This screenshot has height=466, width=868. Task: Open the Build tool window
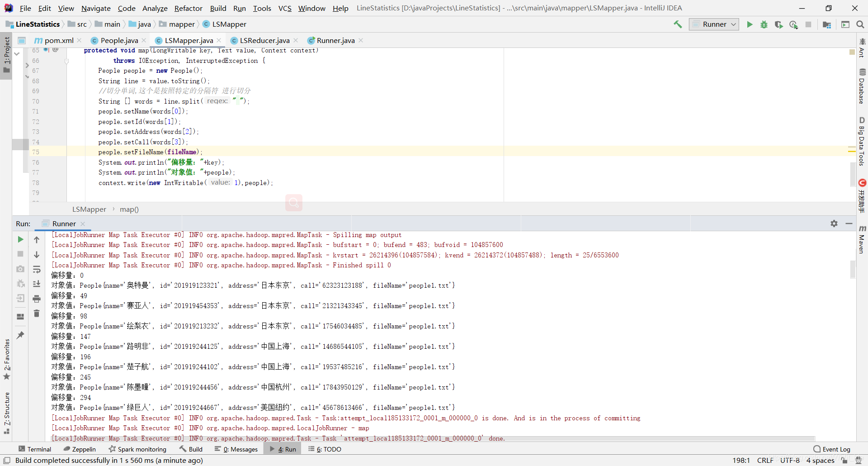[x=191, y=449]
